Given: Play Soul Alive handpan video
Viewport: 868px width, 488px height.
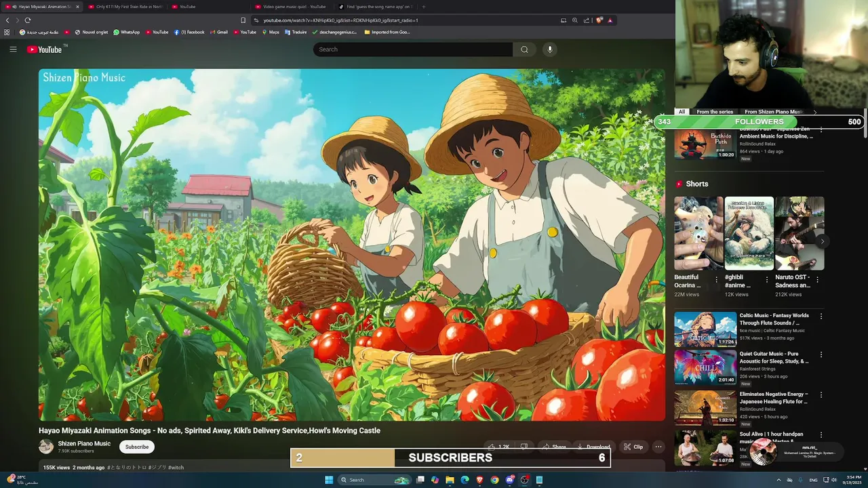Looking at the screenshot, I should (x=705, y=447).
